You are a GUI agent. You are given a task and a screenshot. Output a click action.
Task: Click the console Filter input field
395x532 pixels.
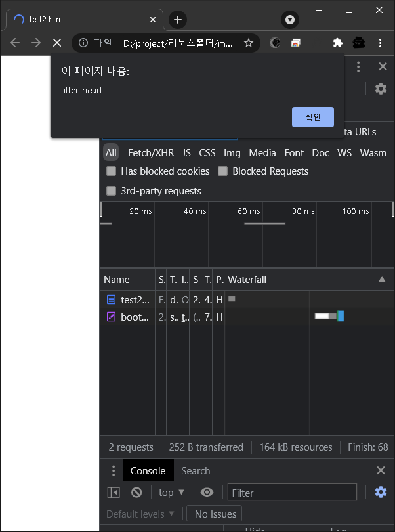[x=292, y=493]
